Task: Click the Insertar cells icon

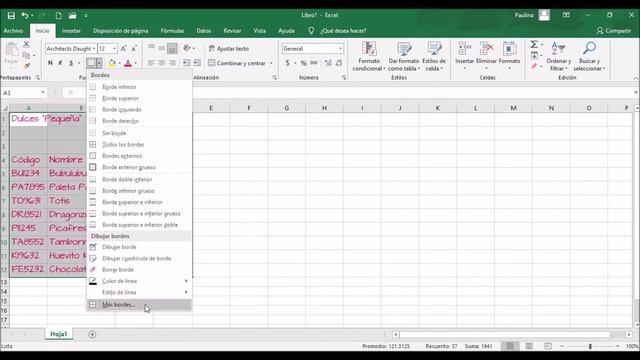Action: pyautogui.click(x=464, y=48)
